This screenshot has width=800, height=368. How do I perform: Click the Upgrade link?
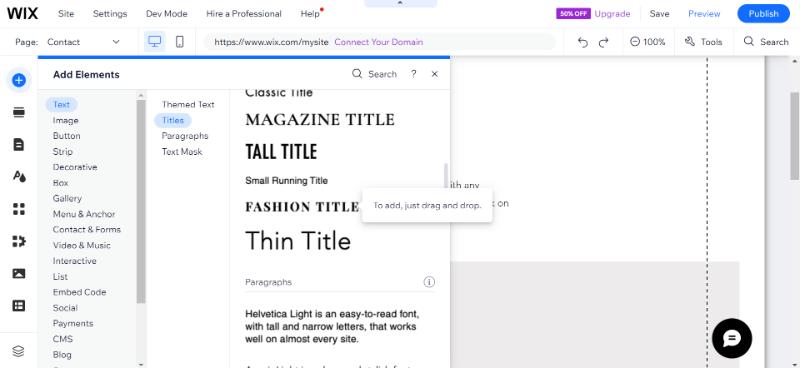612,14
